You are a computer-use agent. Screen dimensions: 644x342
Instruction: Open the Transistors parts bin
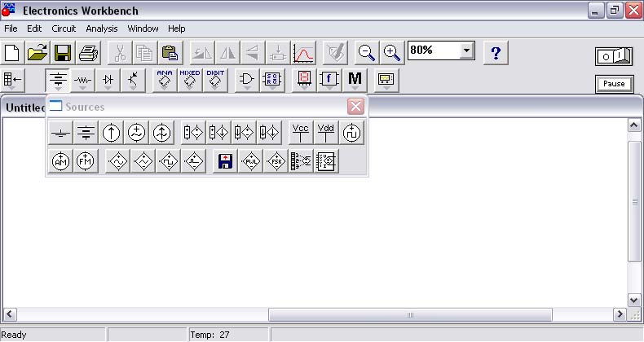133,80
